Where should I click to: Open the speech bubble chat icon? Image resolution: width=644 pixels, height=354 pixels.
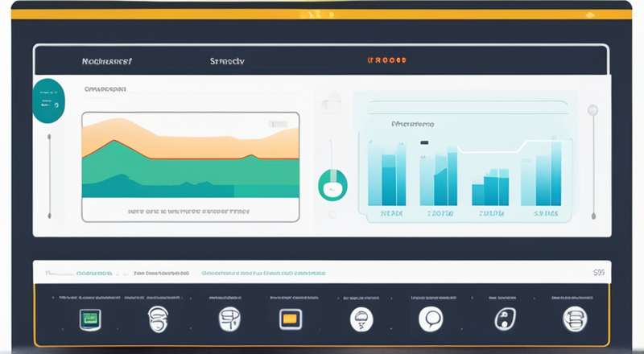pyautogui.click(x=431, y=319)
